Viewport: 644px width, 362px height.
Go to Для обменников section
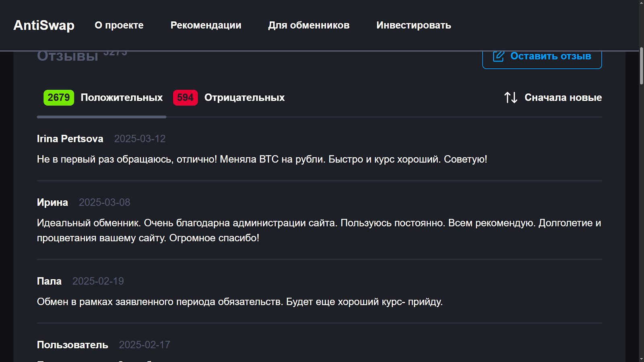coord(309,25)
